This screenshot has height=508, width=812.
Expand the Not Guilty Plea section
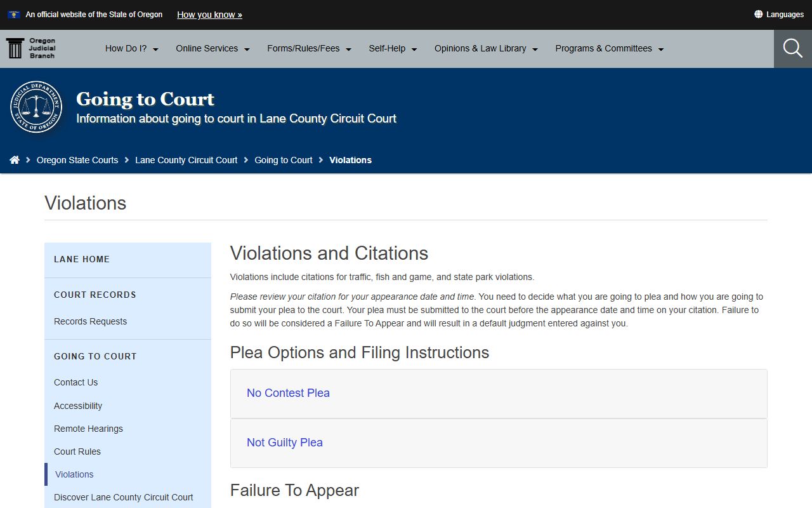(499, 443)
